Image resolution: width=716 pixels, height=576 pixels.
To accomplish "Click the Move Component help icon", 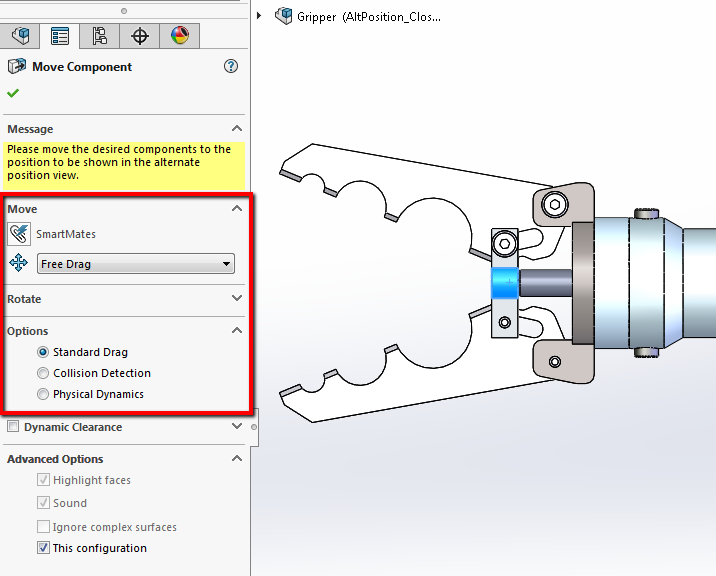I will 231,67.
